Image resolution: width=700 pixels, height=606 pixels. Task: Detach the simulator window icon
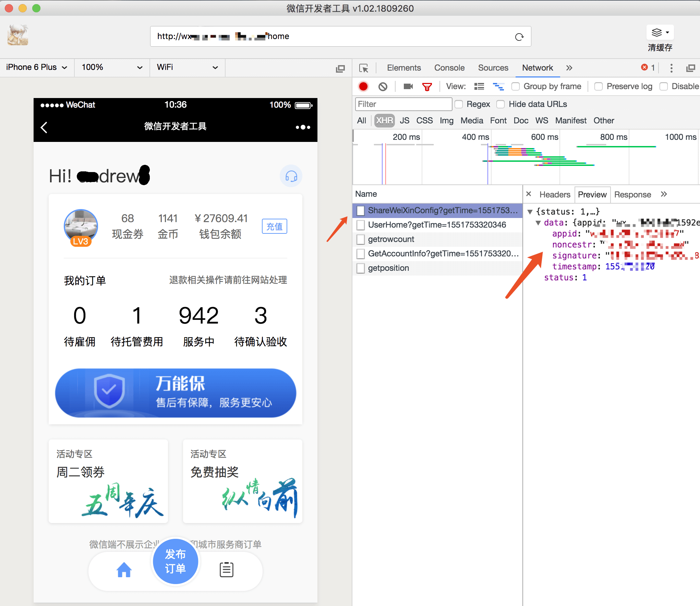[x=340, y=68]
